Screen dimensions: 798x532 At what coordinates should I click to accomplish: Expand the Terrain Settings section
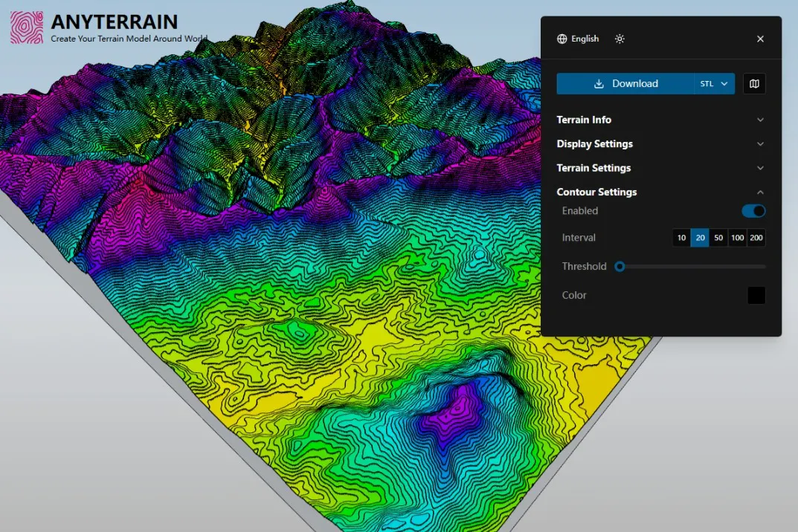pos(660,168)
